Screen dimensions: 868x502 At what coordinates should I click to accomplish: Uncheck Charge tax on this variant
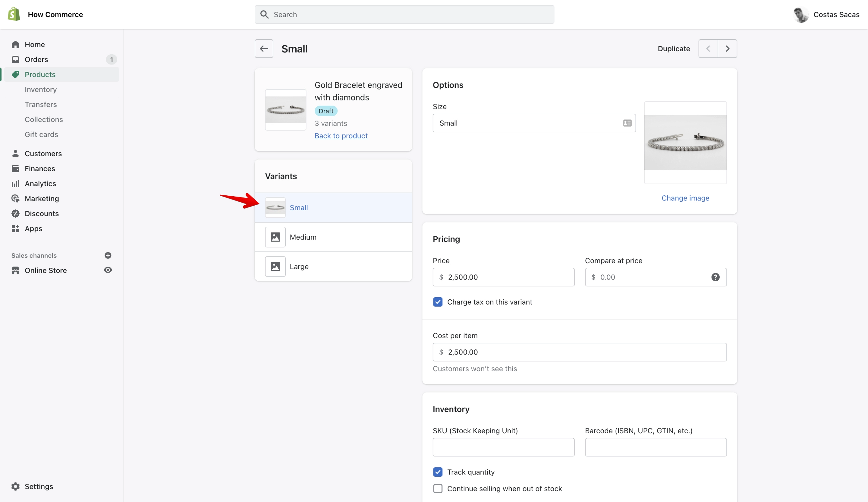[x=438, y=302]
